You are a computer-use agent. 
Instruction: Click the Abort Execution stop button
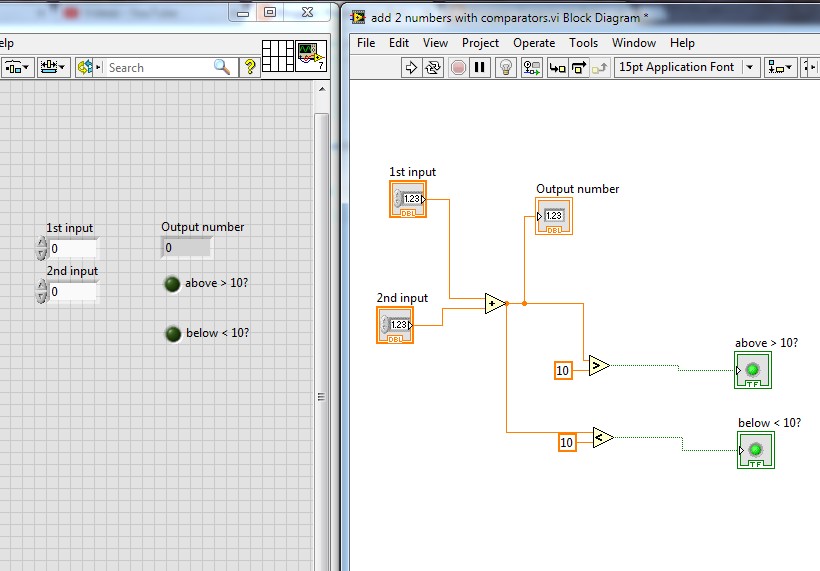pos(458,67)
